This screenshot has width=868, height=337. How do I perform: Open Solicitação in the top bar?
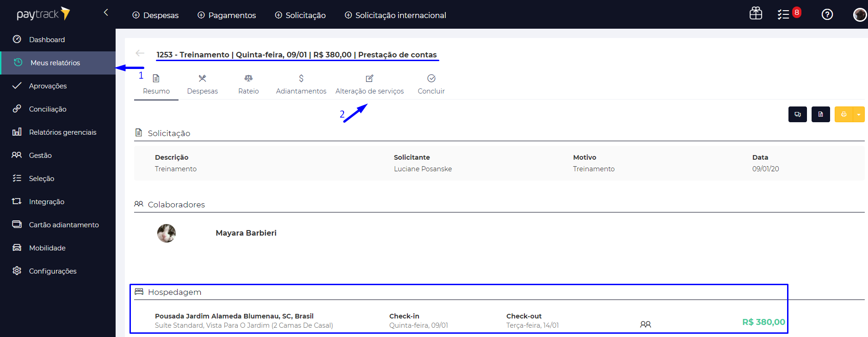click(300, 15)
